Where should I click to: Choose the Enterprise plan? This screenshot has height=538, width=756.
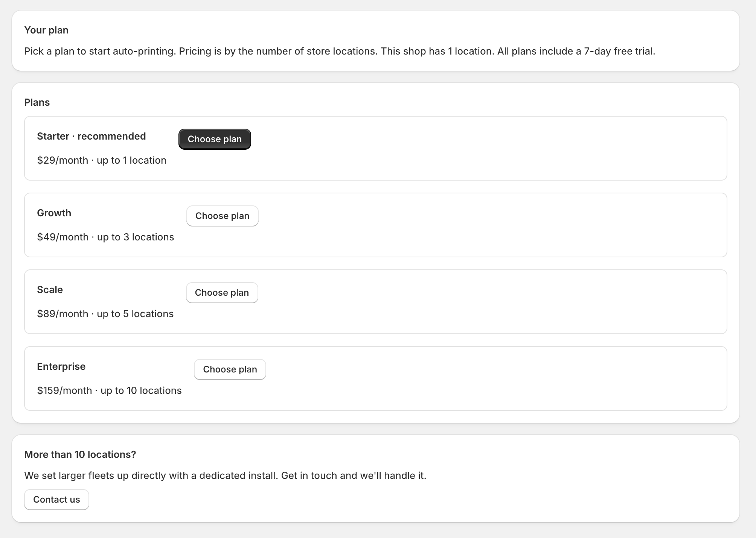[230, 369]
